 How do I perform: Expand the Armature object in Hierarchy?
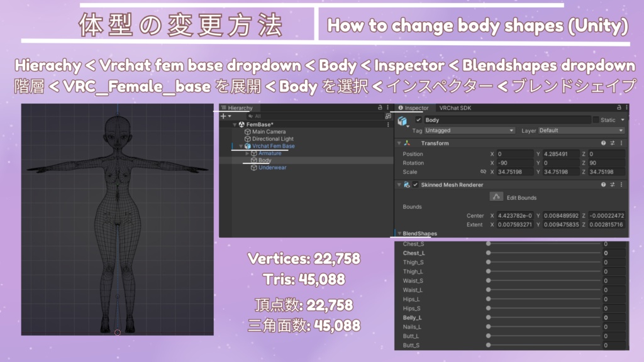[247, 153]
